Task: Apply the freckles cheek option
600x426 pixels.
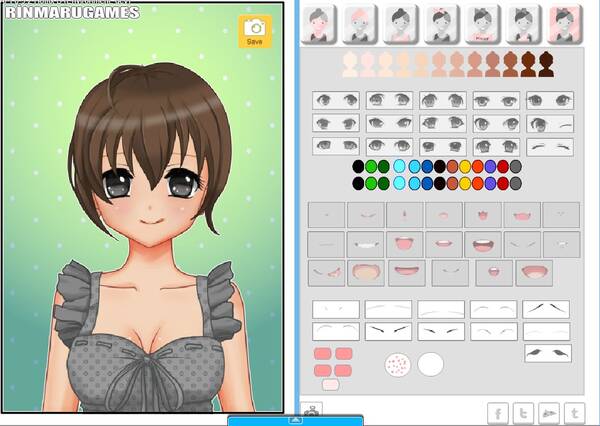Action: coord(397,365)
